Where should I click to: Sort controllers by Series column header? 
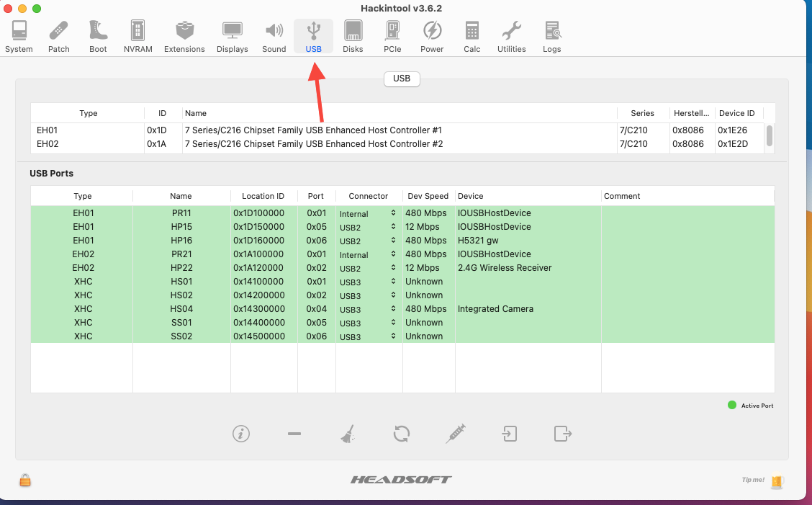(x=642, y=113)
